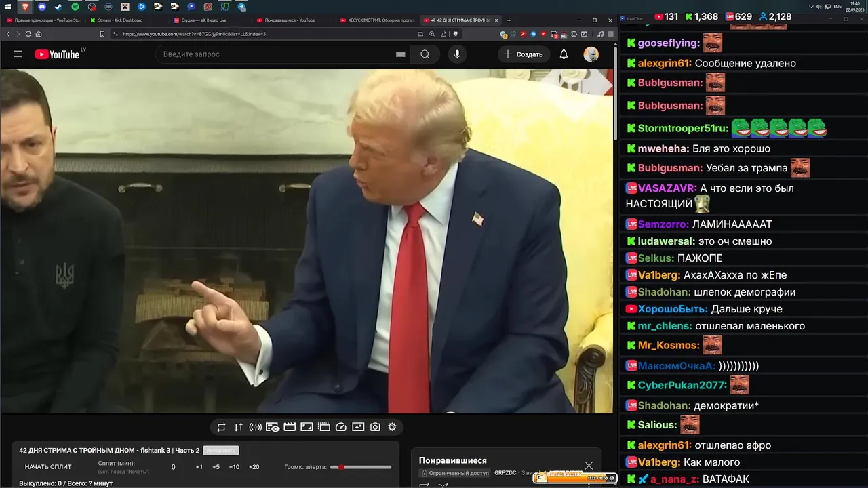The width and height of the screenshot is (868, 488).
Task: Click username Stormtrooper51ru in chat
Action: 683,129
